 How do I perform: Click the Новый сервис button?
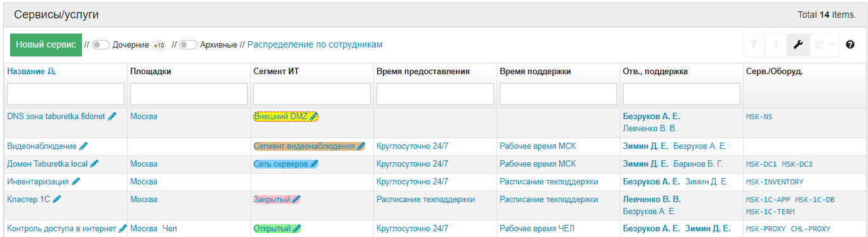click(x=46, y=45)
